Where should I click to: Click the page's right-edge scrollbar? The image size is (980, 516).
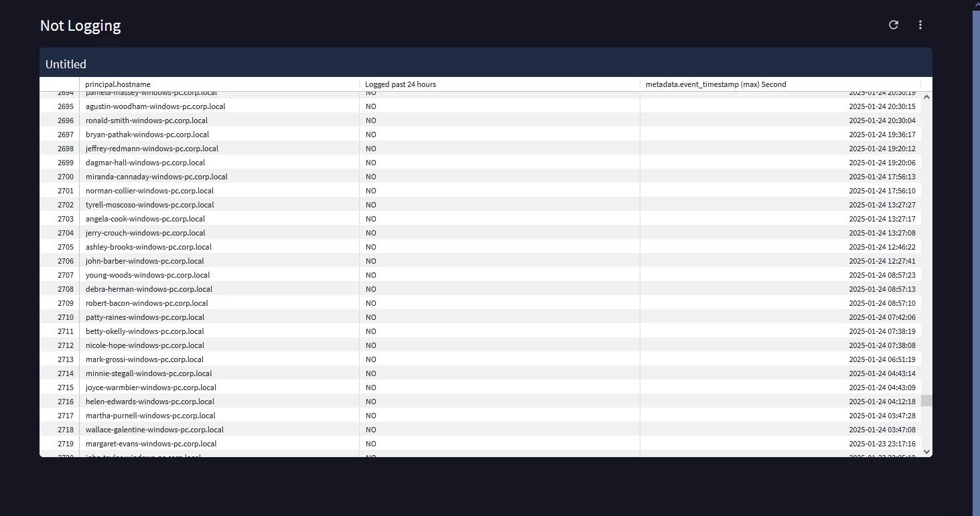(x=976, y=263)
